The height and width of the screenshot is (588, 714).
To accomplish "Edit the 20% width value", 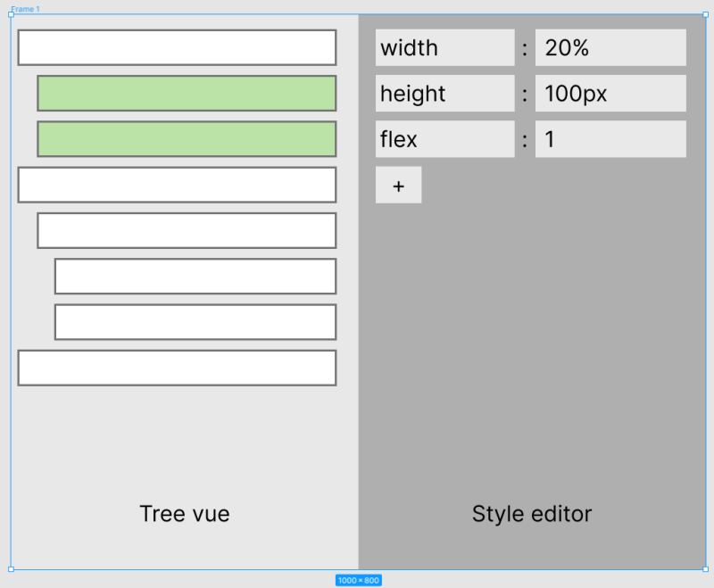I will pos(610,47).
